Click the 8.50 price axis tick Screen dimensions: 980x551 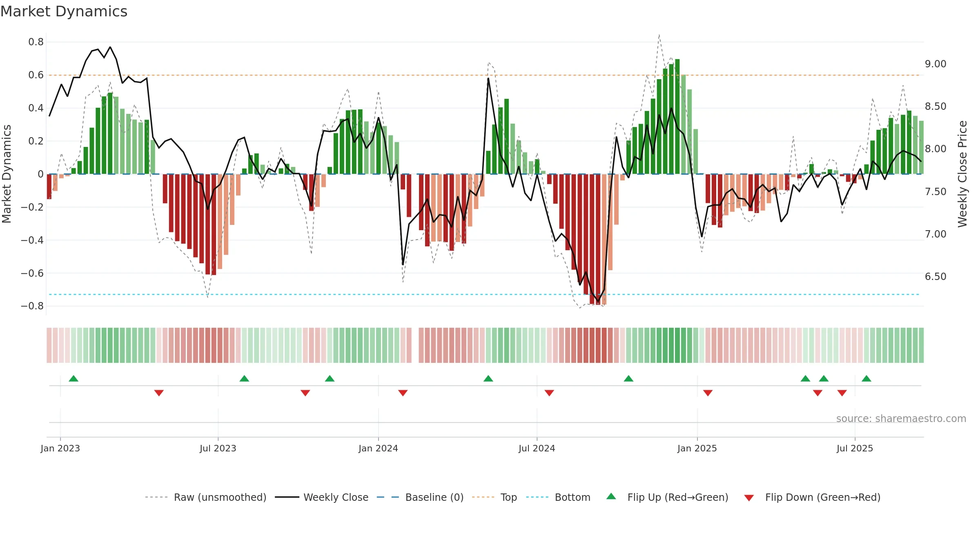pos(935,107)
